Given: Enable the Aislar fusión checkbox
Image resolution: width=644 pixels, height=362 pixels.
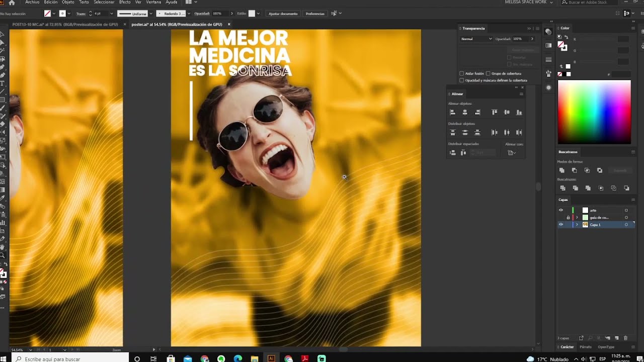Looking at the screenshot, I should [462, 73].
